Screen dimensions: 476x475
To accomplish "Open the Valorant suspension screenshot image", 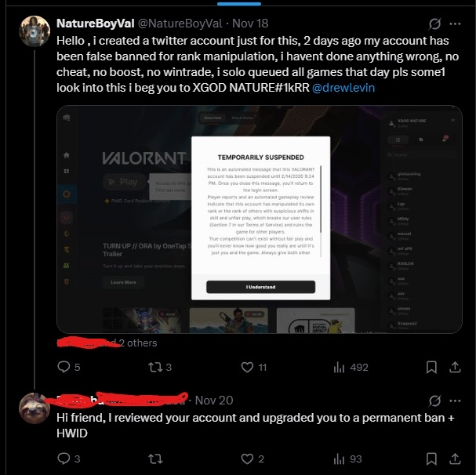I will click(x=260, y=219).
